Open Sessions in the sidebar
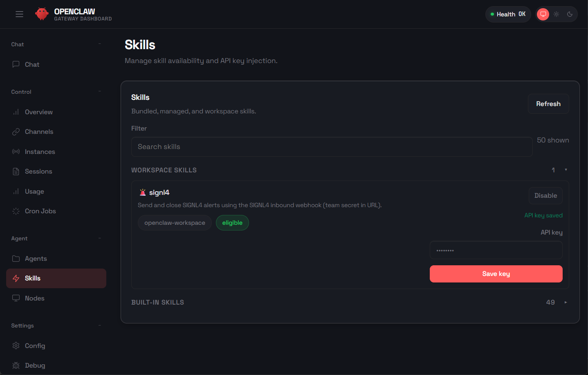Viewport: 588px width, 375px height. click(38, 172)
